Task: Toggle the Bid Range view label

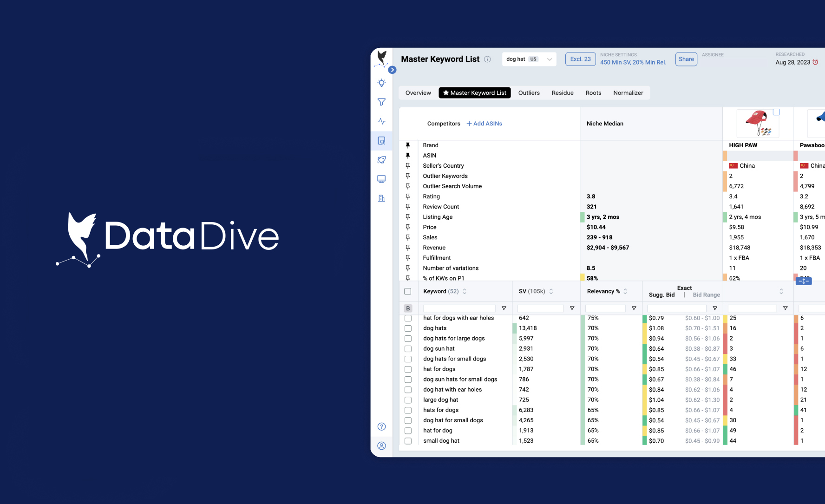Action: click(706, 295)
